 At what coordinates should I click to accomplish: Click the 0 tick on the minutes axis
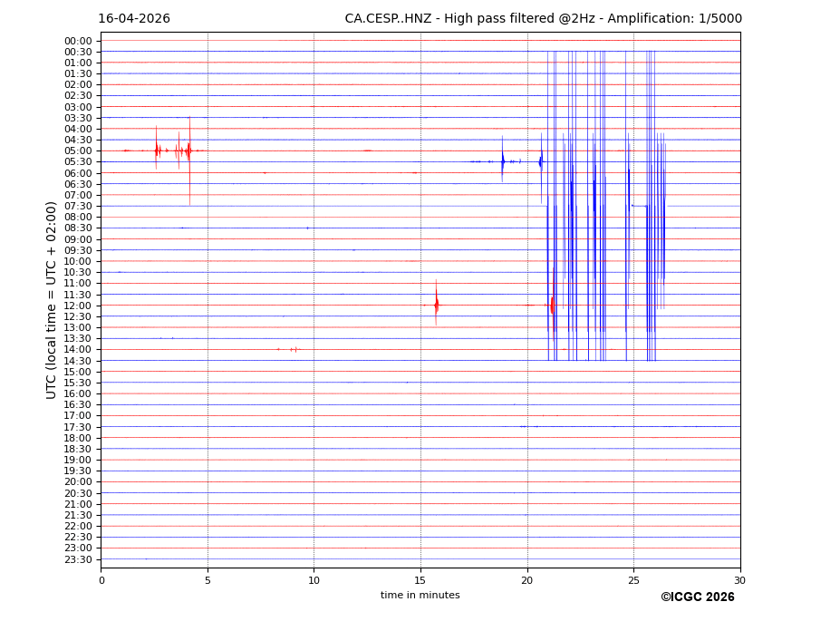[101, 580]
